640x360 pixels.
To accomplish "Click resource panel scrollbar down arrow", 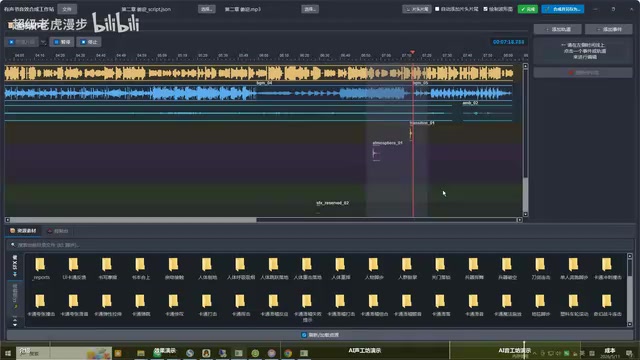I will [x=630, y=324].
